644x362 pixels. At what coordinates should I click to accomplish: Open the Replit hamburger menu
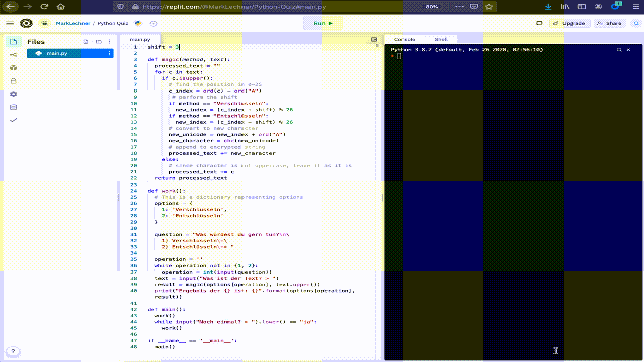point(10,23)
